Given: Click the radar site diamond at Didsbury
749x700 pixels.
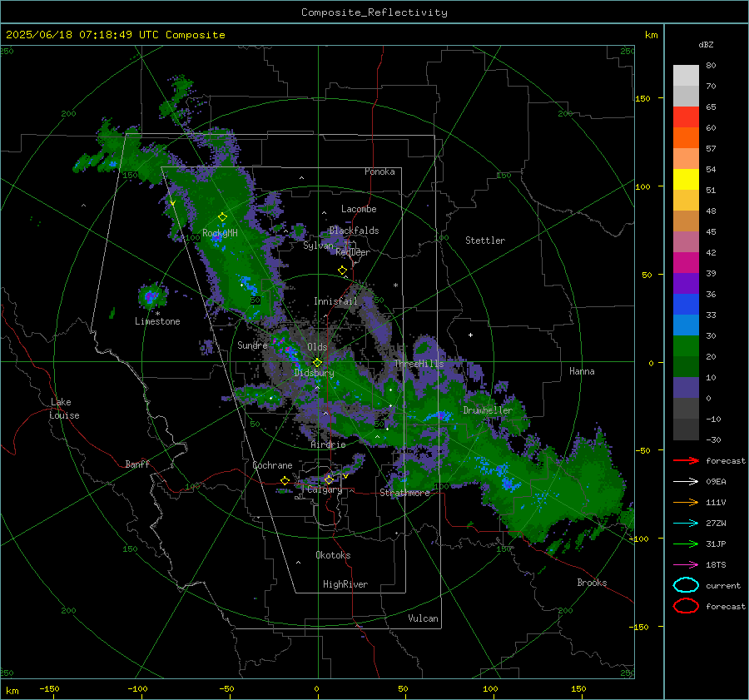Looking at the screenshot, I should tap(317, 363).
